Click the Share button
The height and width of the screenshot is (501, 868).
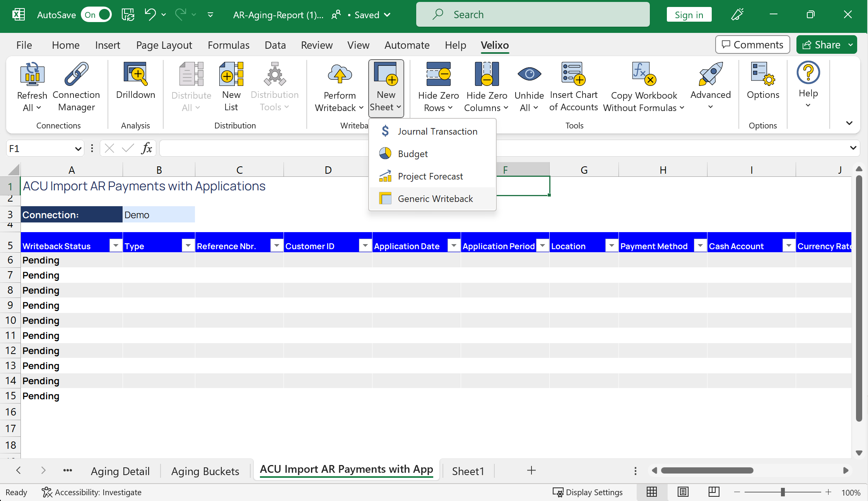[821, 45]
